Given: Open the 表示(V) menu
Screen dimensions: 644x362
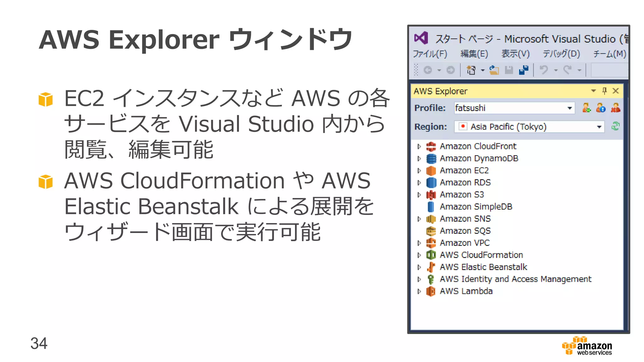Looking at the screenshot, I should click(515, 54).
